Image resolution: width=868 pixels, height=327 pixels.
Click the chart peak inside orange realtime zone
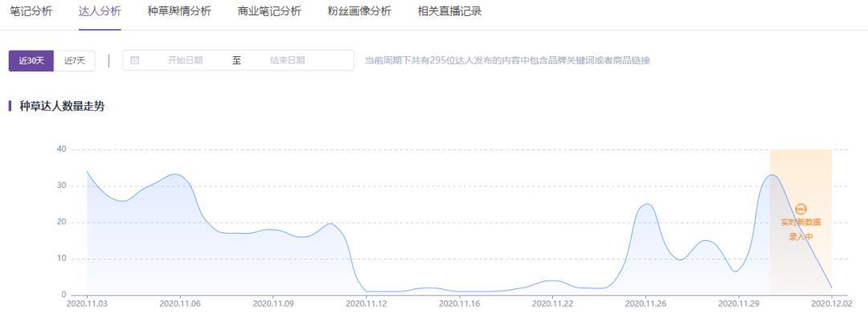pyautogui.click(x=772, y=175)
